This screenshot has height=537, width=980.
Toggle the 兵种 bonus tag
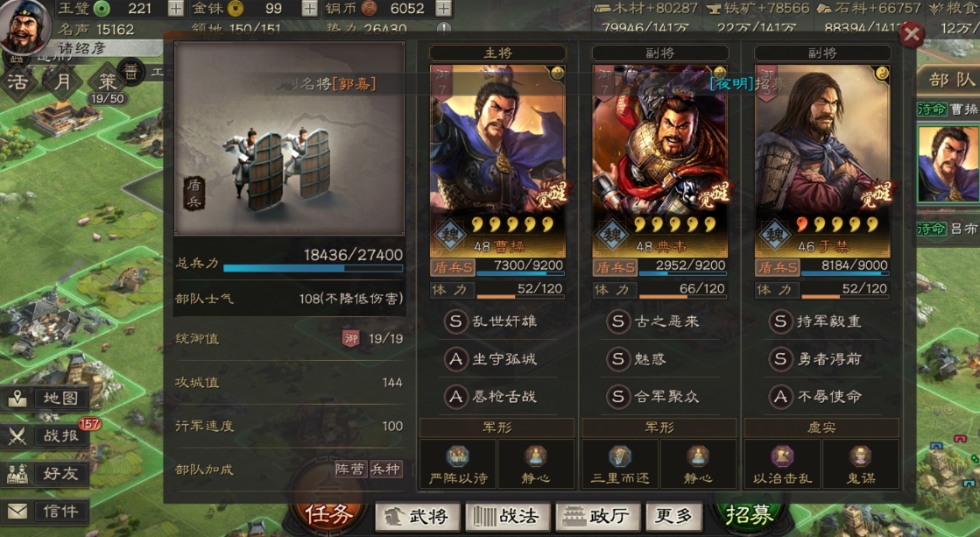click(x=385, y=470)
